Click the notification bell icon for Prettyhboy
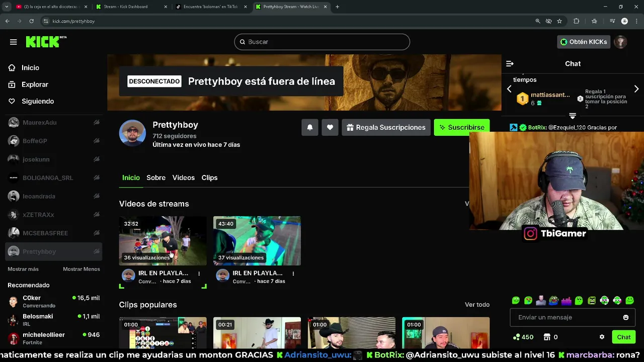 point(310,127)
